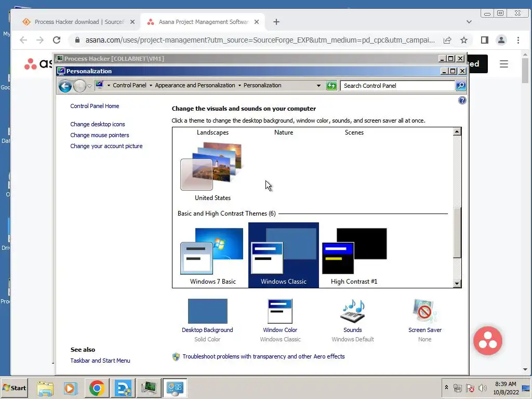Open Chrome tab search chevron
532x399 pixels.
coord(469,22)
